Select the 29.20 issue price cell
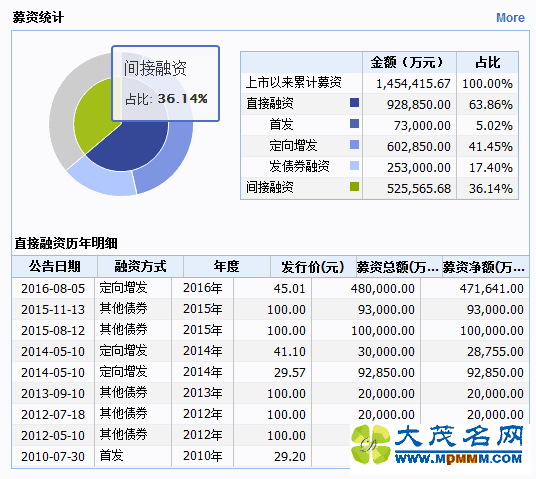Screen dimensions: 536x479 pyautogui.click(x=290, y=457)
